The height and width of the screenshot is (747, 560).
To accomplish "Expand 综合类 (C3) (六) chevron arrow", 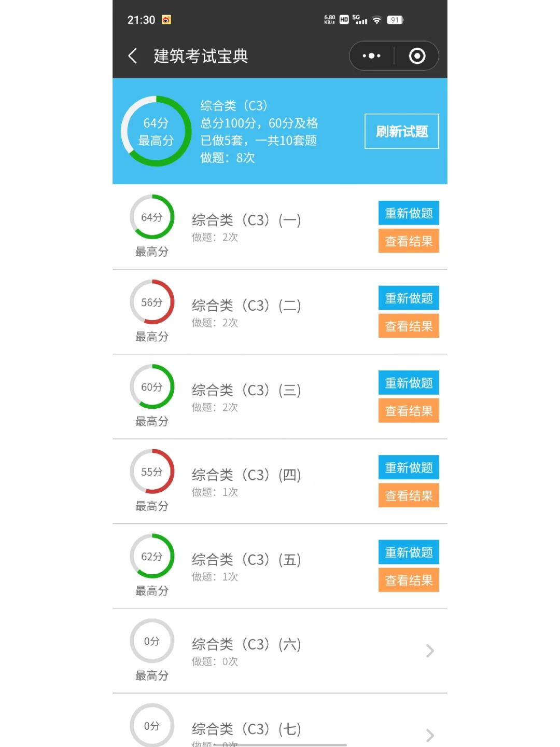I will click(x=430, y=651).
